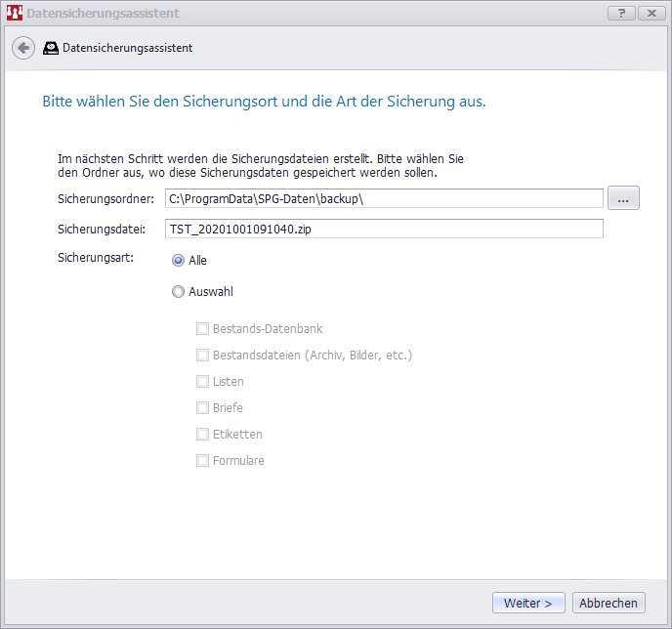The image size is (672, 629).
Task: Browse for Sicherungsordner with the ellipsis button
Action: coord(623,198)
